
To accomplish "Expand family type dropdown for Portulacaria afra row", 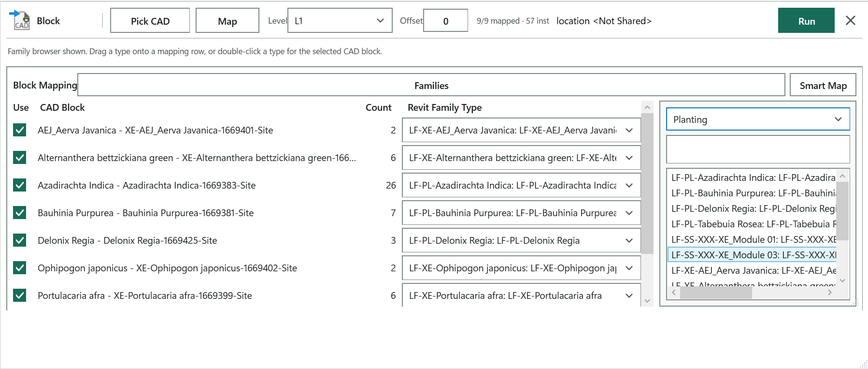I will point(629,295).
